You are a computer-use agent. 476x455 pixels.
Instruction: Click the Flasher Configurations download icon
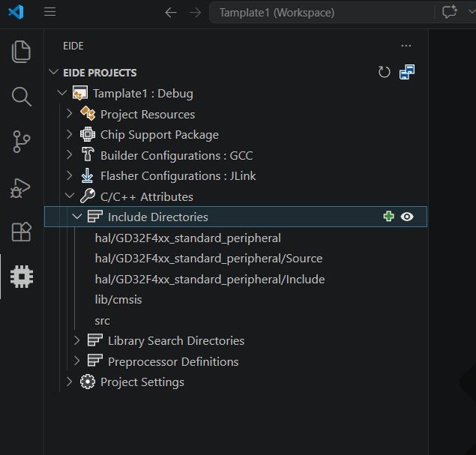pos(87,175)
